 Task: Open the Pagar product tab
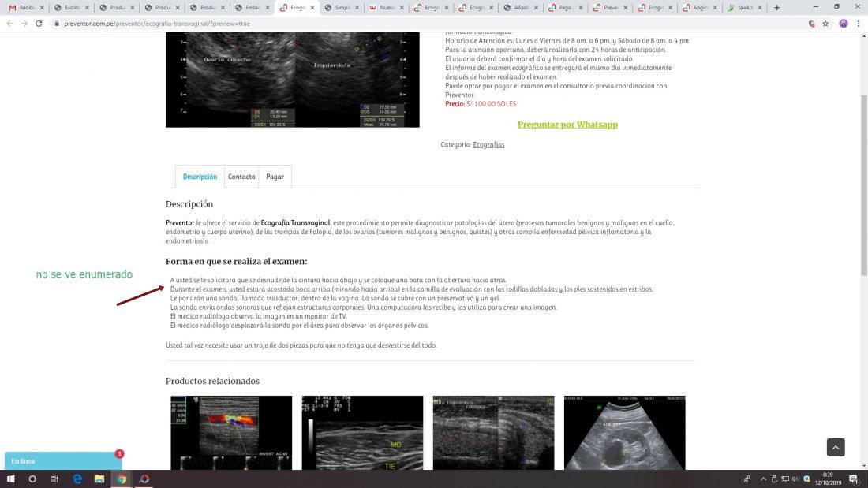coord(275,177)
